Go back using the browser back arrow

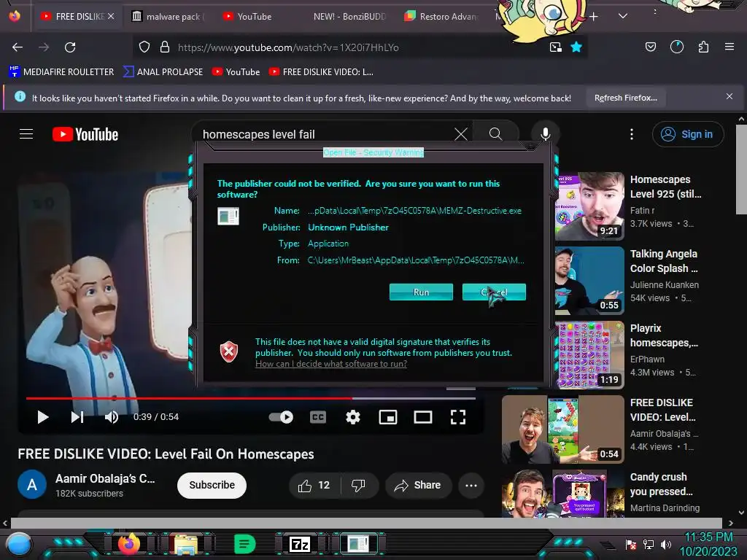[18, 47]
